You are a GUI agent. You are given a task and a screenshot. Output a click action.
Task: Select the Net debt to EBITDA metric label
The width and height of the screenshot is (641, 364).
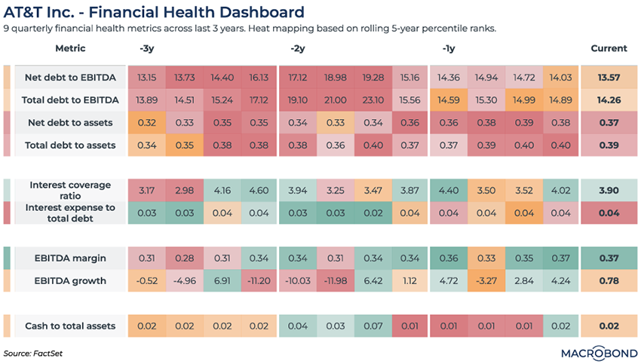coord(69,77)
